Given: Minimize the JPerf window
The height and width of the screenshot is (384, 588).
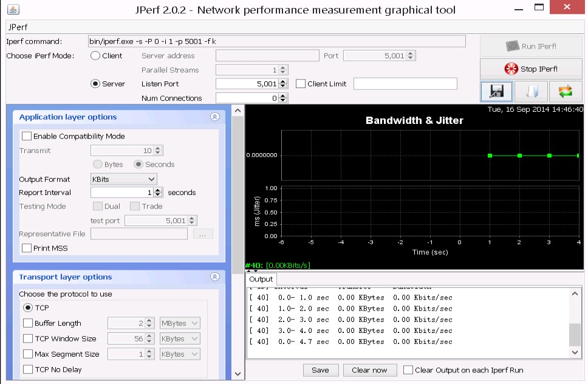Looking at the screenshot, I should 519,9.
